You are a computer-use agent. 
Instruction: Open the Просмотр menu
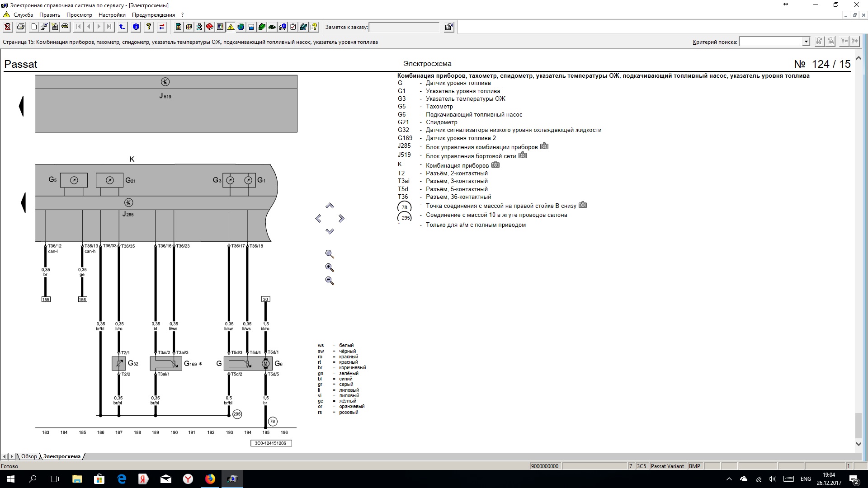79,15
